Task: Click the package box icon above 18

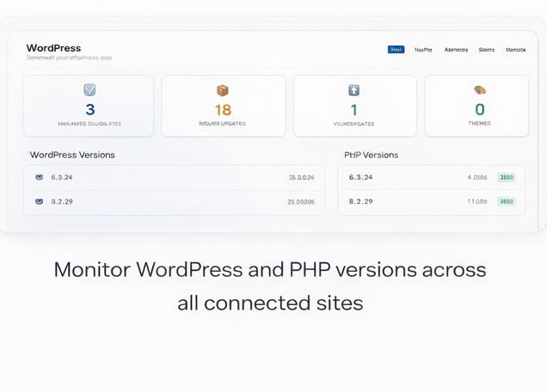Action: point(223,90)
